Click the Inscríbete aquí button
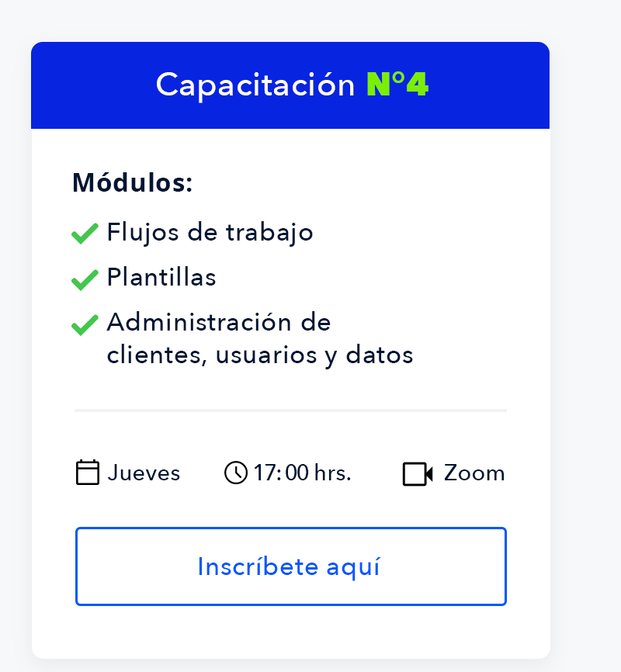 pos(291,566)
